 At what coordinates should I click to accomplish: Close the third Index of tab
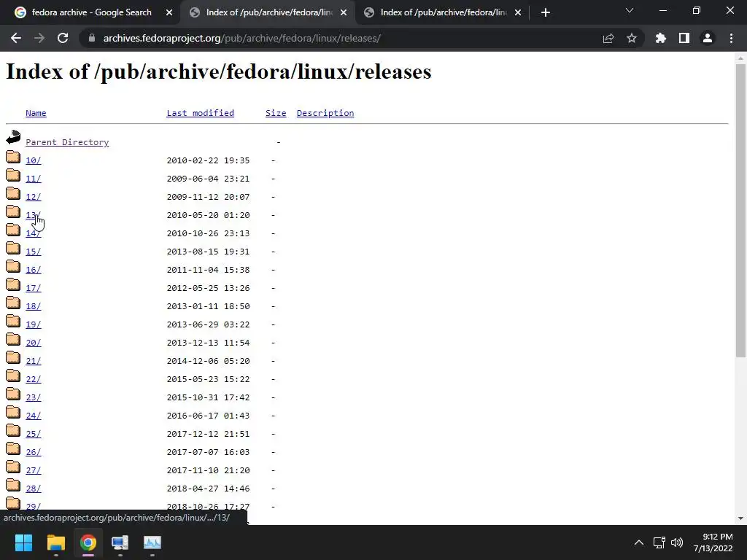click(518, 12)
